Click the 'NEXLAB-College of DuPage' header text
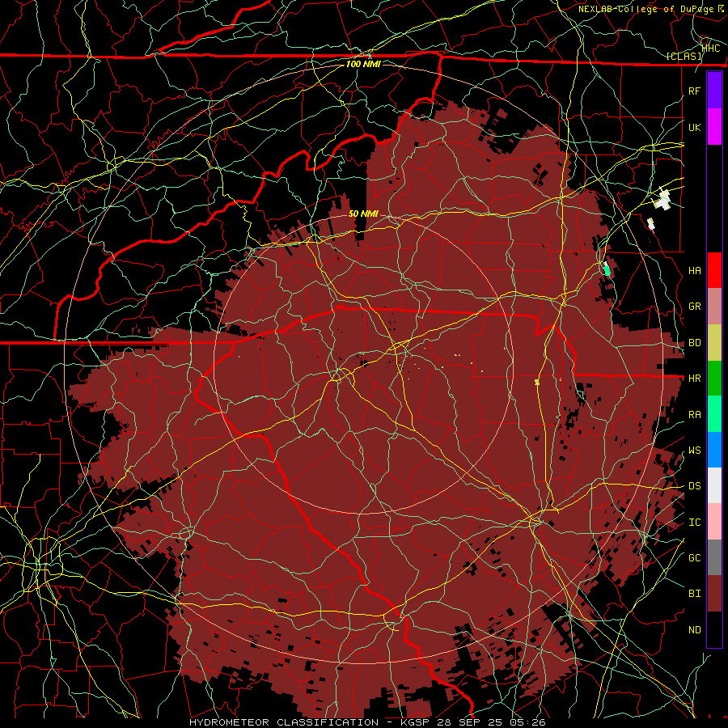The height and width of the screenshot is (728, 728). 647,9
